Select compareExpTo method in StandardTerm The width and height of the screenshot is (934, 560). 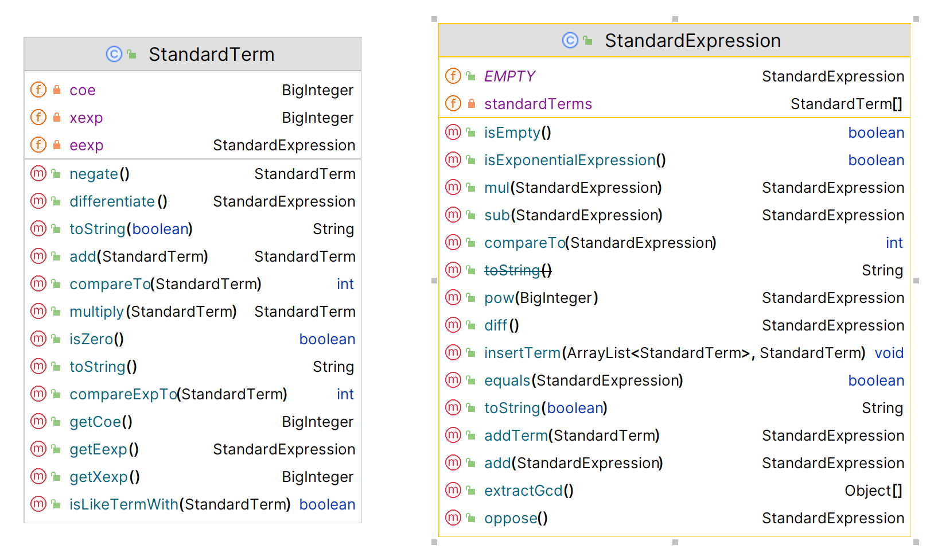click(x=178, y=394)
